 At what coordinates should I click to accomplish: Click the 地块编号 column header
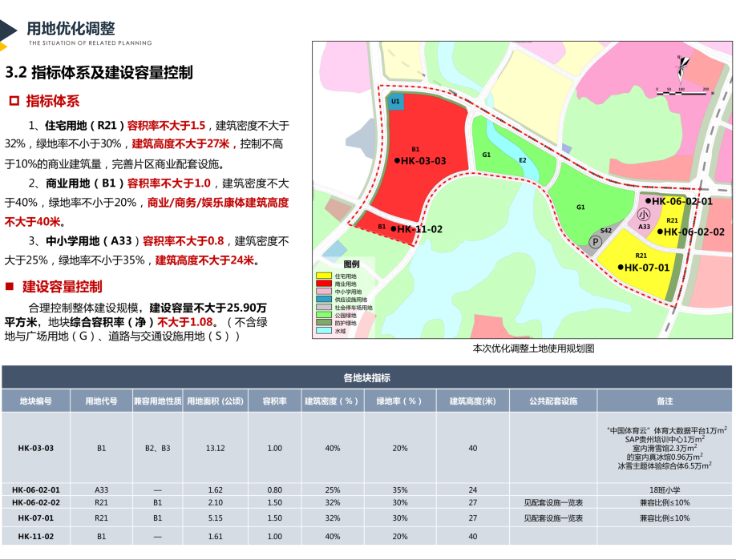tap(35, 401)
